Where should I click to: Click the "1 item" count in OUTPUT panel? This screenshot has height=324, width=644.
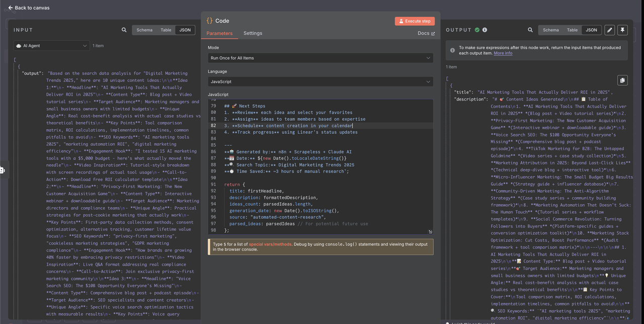[x=451, y=67]
